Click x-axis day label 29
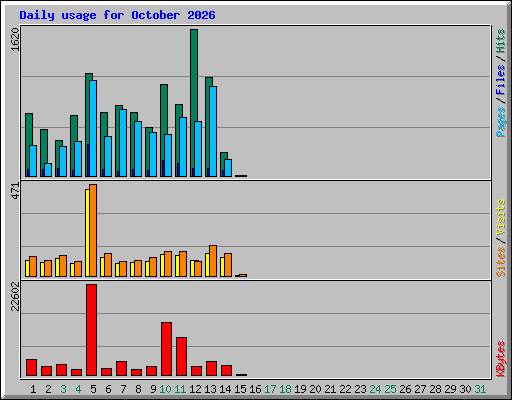 click(450, 389)
